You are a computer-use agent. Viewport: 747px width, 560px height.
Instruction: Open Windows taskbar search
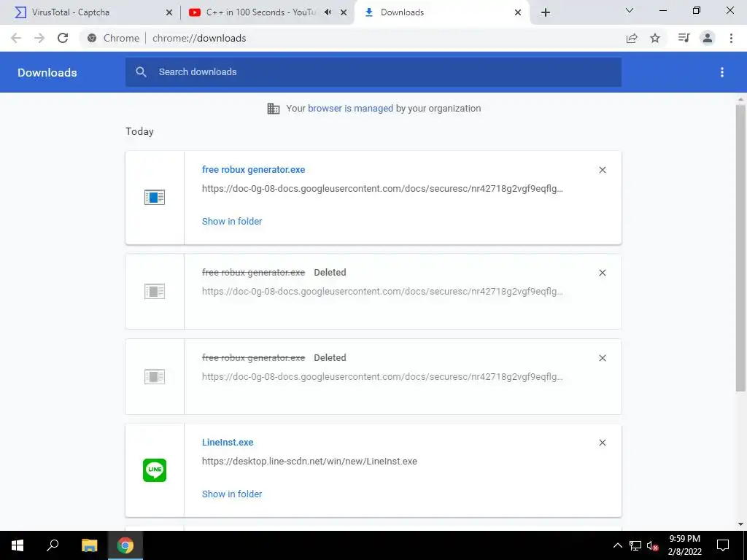pyautogui.click(x=53, y=545)
